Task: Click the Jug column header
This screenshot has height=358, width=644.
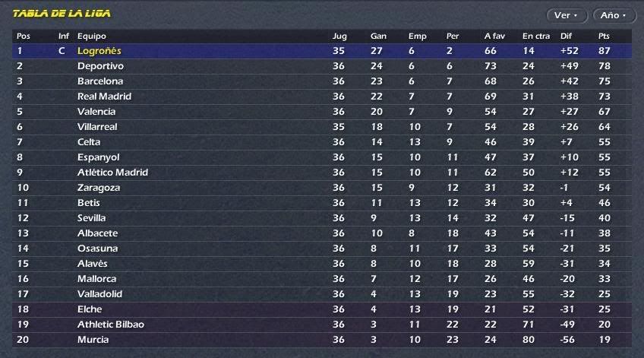Action: [339, 36]
